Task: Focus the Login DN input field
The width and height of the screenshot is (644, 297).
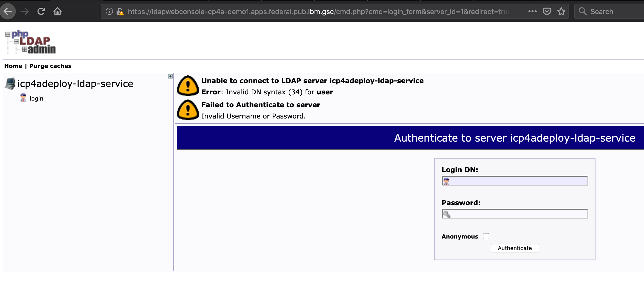Action: [x=518, y=181]
